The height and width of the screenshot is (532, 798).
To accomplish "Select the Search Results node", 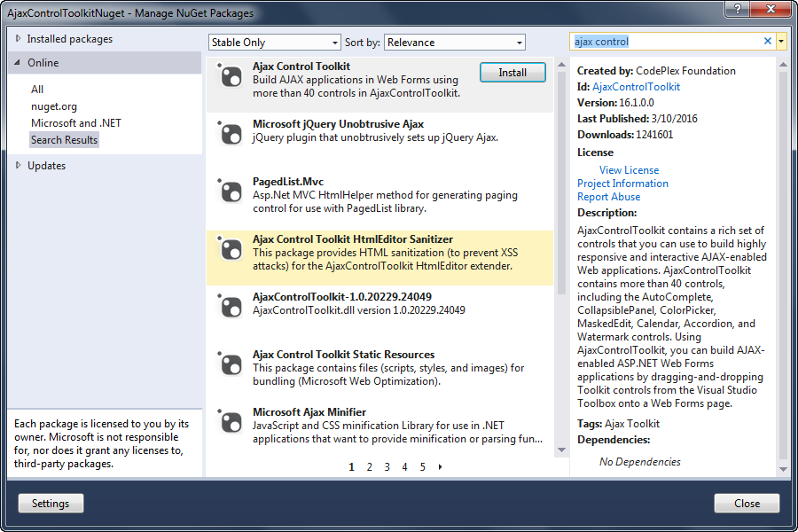I will pos(64,140).
